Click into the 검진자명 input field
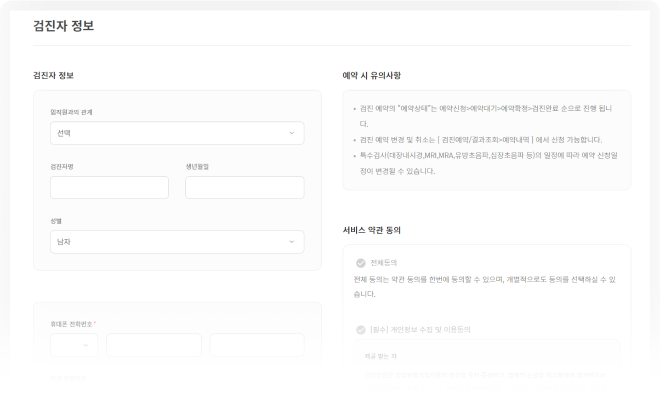Image resolution: width=660 pixels, height=419 pixels. pyautogui.click(x=109, y=187)
